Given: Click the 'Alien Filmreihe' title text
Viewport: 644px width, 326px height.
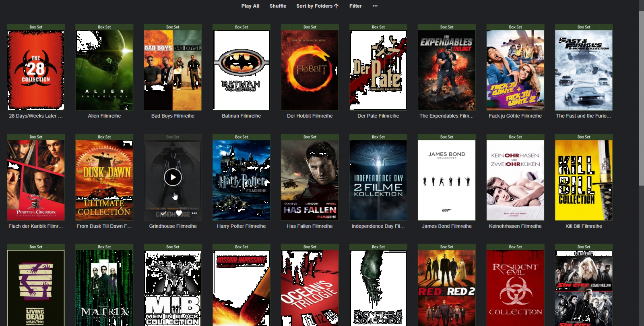Looking at the screenshot, I should pos(104,116).
